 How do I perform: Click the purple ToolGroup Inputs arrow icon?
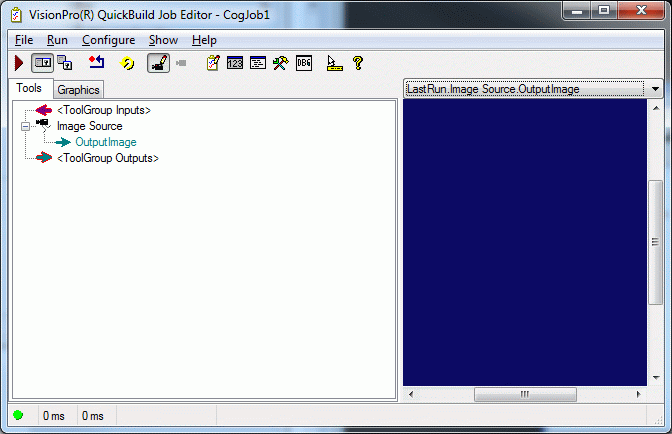point(44,110)
